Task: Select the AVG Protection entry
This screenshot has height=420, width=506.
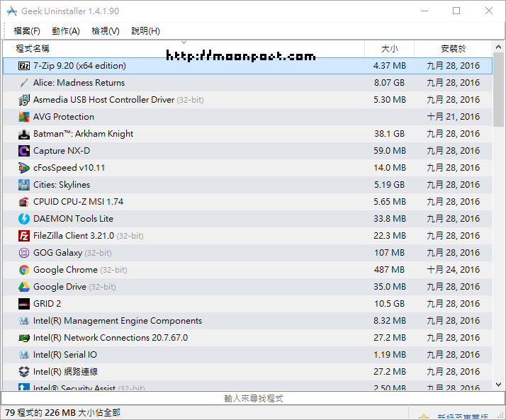Action: point(248,117)
